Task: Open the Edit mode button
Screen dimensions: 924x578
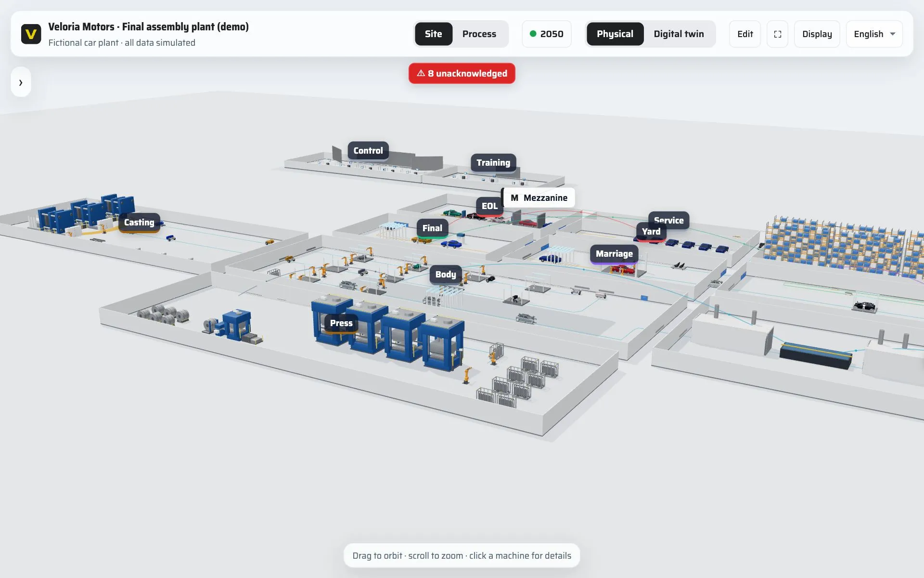Action: 744,34
